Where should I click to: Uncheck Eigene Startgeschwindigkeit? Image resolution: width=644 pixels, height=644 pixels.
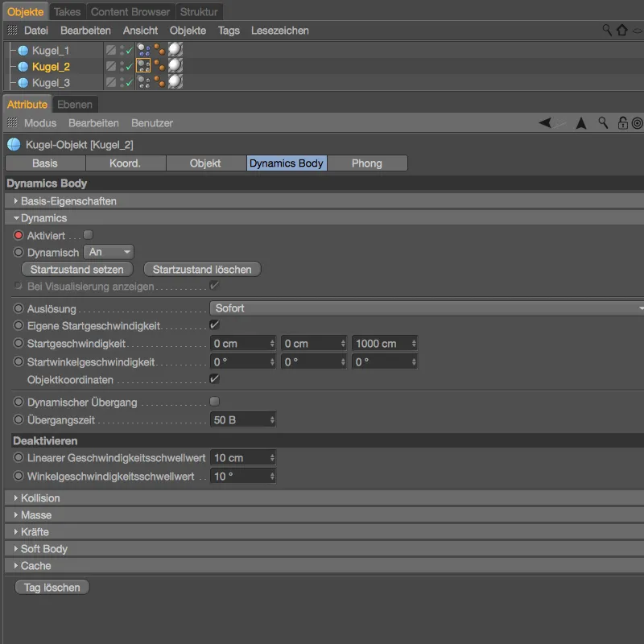pyautogui.click(x=214, y=325)
